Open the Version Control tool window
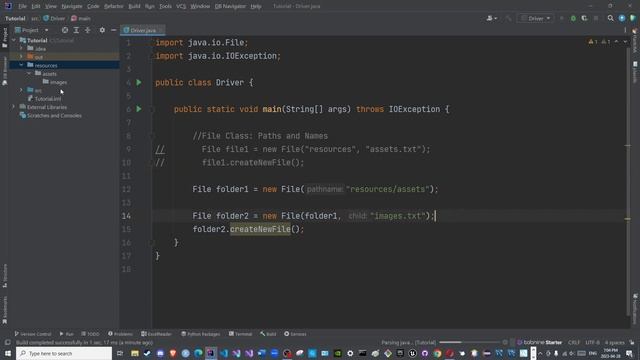Viewport: 640px width, 360px height. click(x=33, y=334)
